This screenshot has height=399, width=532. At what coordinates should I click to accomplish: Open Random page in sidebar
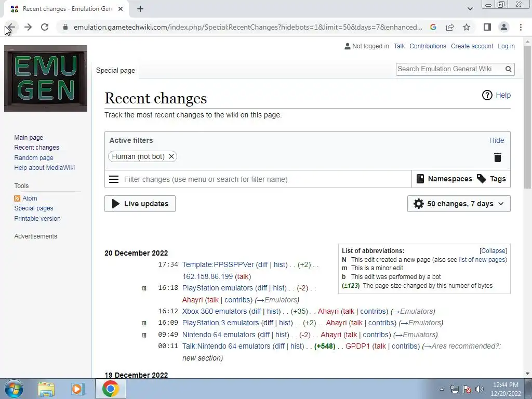tap(34, 158)
